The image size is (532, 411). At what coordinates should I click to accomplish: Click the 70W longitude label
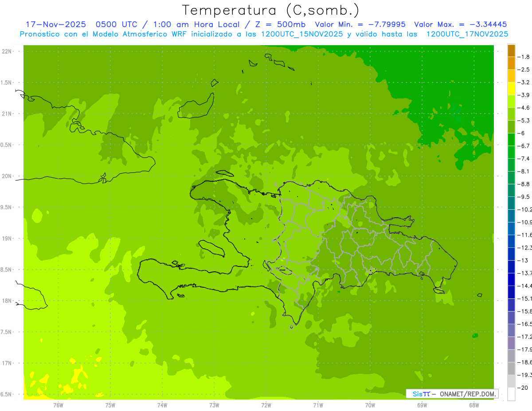(370, 405)
